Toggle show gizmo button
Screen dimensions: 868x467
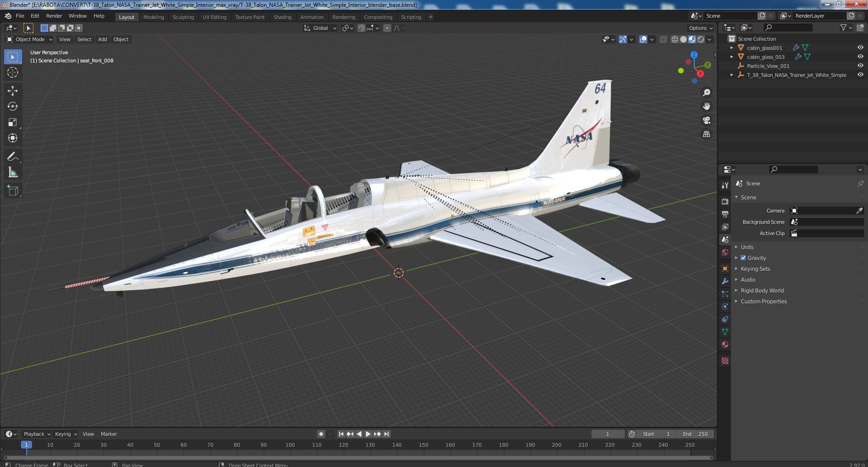pyautogui.click(x=623, y=39)
